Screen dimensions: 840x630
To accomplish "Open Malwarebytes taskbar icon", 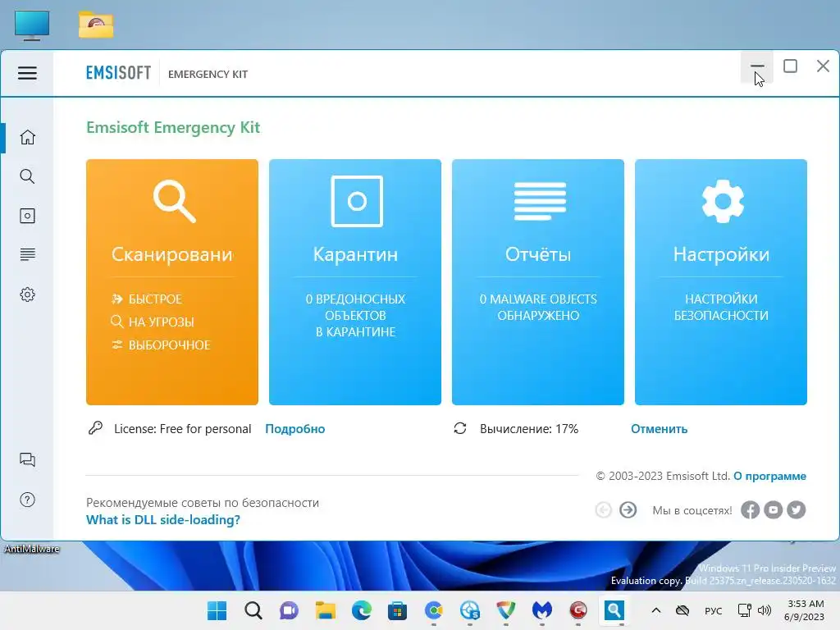I will [x=542, y=610].
